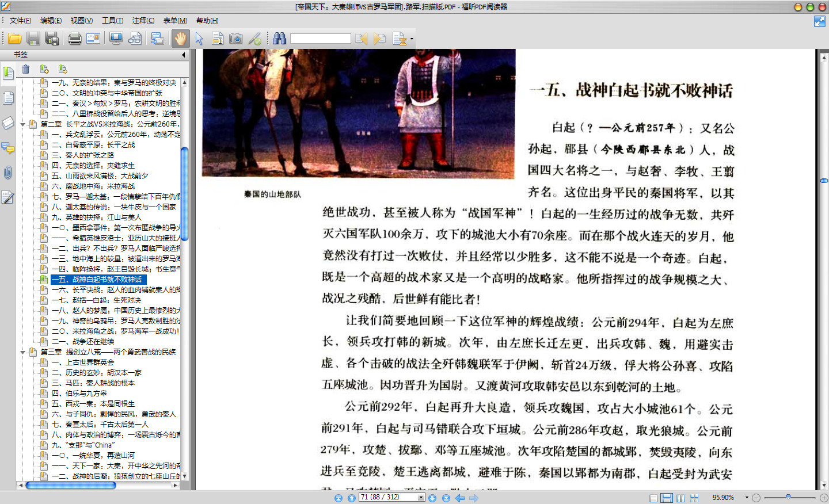Open bookmark 九、"支那"与"China"
Viewport: 829px width, 504px height.
[83, 445]
